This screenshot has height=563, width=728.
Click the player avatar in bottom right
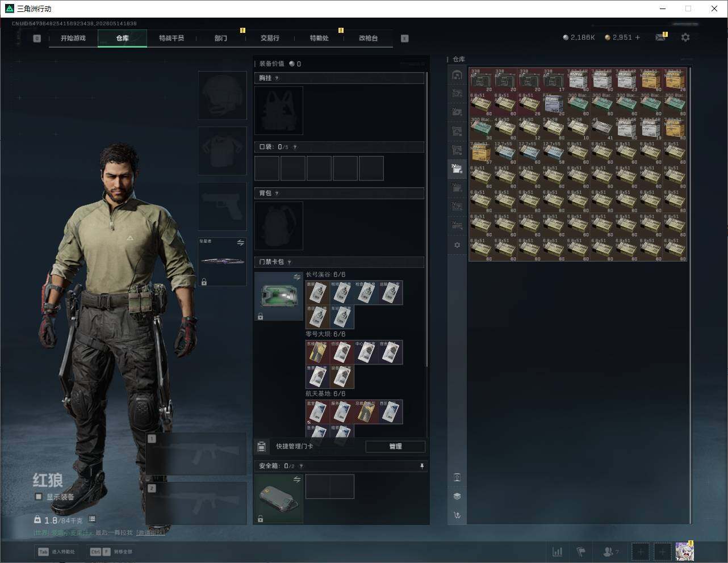click(684, 551)
